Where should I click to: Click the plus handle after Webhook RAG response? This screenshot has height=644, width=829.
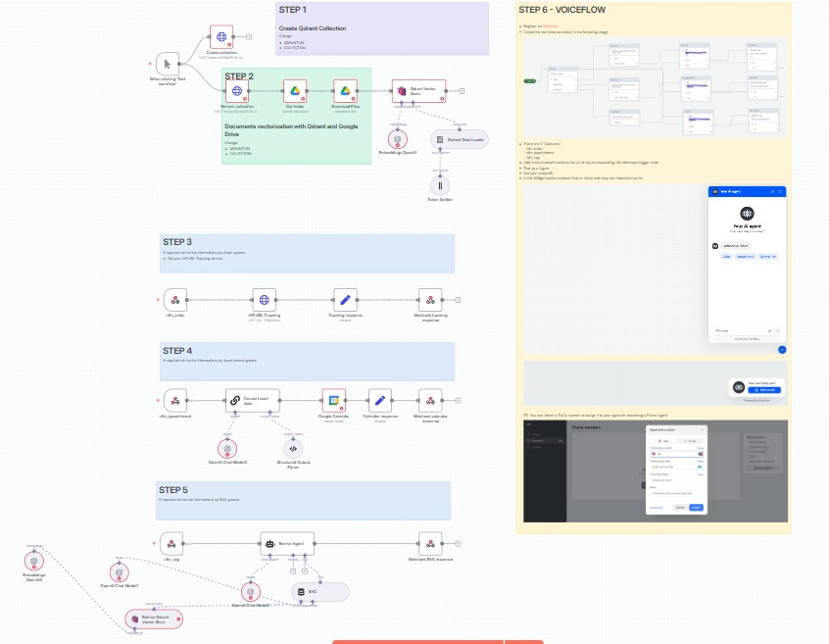tap(458, 543)
